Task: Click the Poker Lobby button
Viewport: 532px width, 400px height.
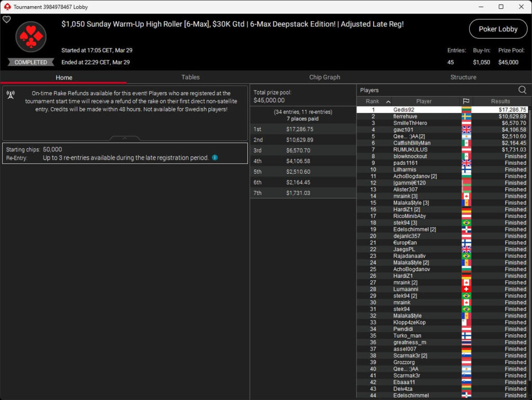Action: [498, 29]
